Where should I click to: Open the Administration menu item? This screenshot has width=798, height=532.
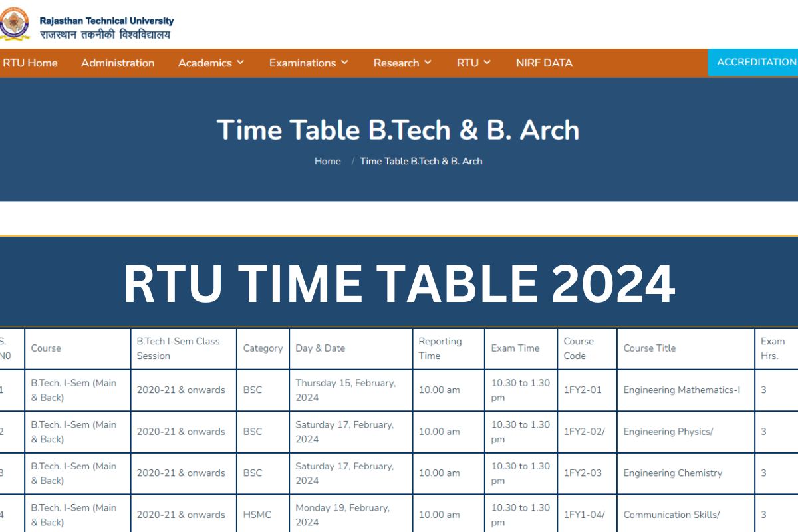[118, 63]
